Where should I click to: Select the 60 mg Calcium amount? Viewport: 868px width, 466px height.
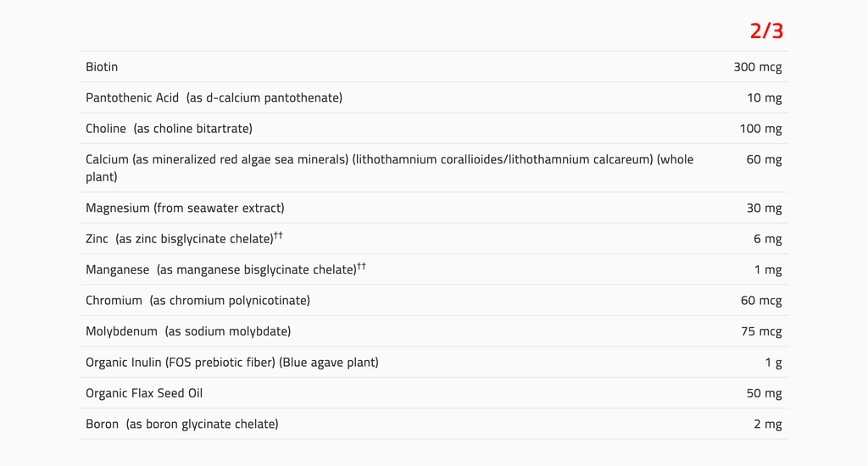(x=764, y=159)
